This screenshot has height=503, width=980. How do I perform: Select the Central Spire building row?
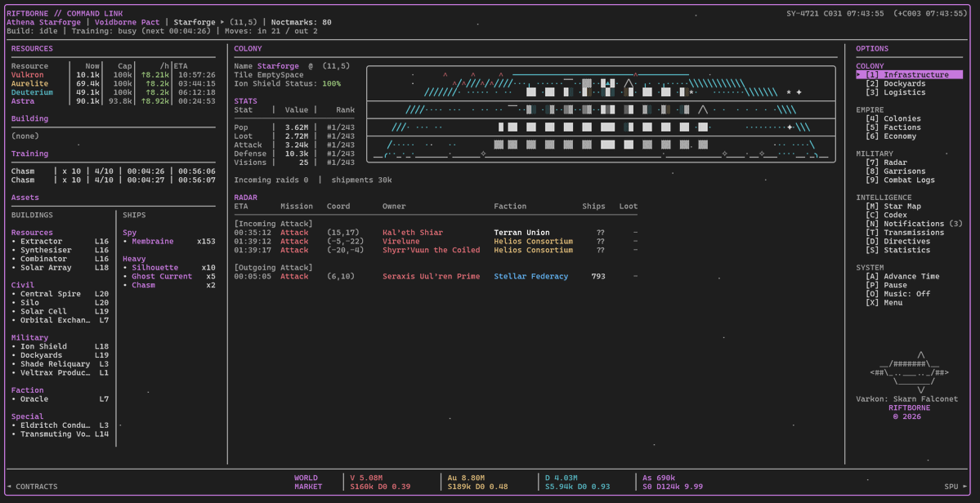point(60,293)
